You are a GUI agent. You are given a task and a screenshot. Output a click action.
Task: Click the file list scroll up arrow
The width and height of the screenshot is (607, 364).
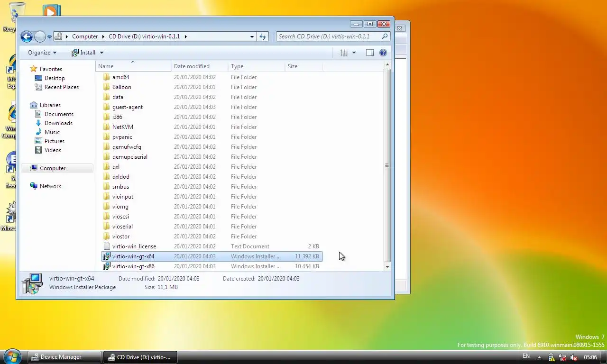click(x=387, y=65)
